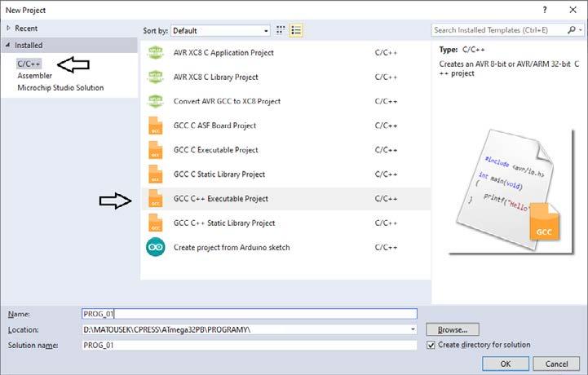Select Create project from Arduino sketch text
Screen dimensions: 588x375
click(232, 248)
